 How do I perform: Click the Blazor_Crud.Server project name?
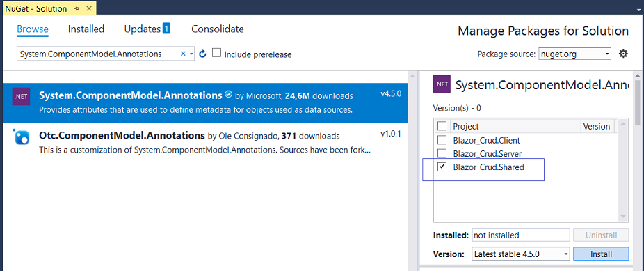pyautogui.click(x=488, y=154)
